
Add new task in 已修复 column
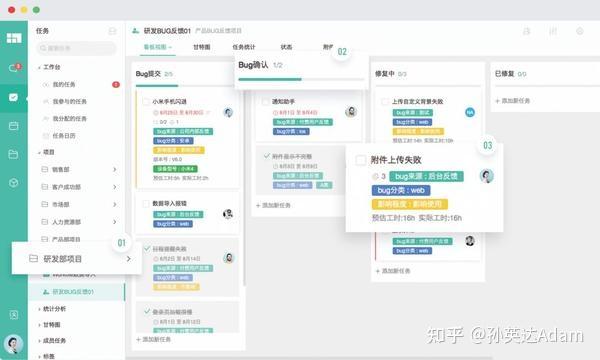pos(512,101)
